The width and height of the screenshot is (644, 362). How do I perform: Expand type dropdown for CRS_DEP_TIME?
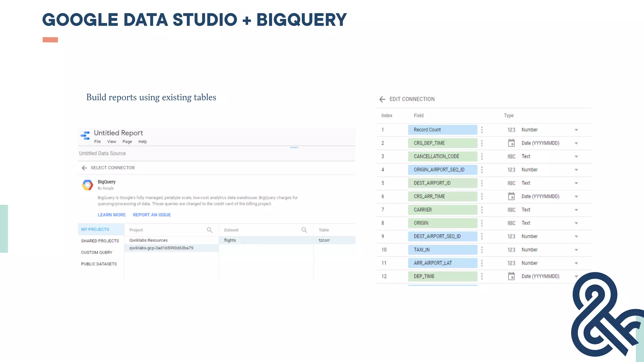pos(576,143)
